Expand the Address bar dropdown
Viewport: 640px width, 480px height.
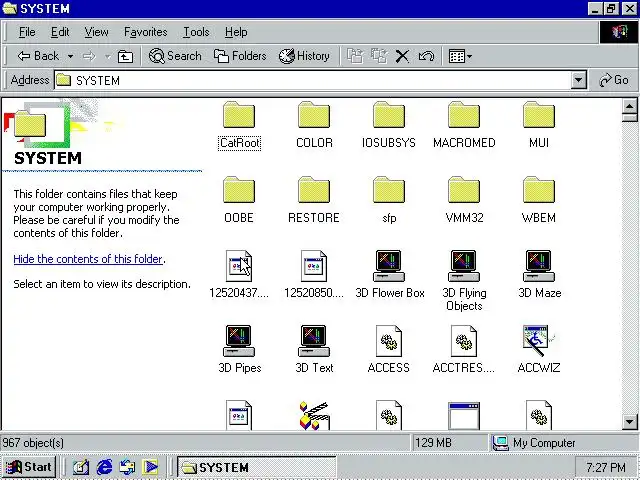point(578,80)
